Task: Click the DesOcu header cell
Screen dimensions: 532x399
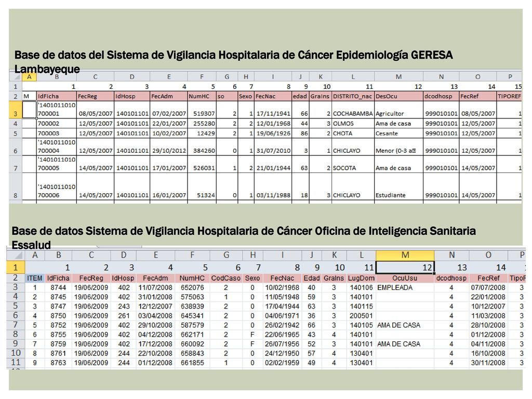Action: [x=398, y=96]
